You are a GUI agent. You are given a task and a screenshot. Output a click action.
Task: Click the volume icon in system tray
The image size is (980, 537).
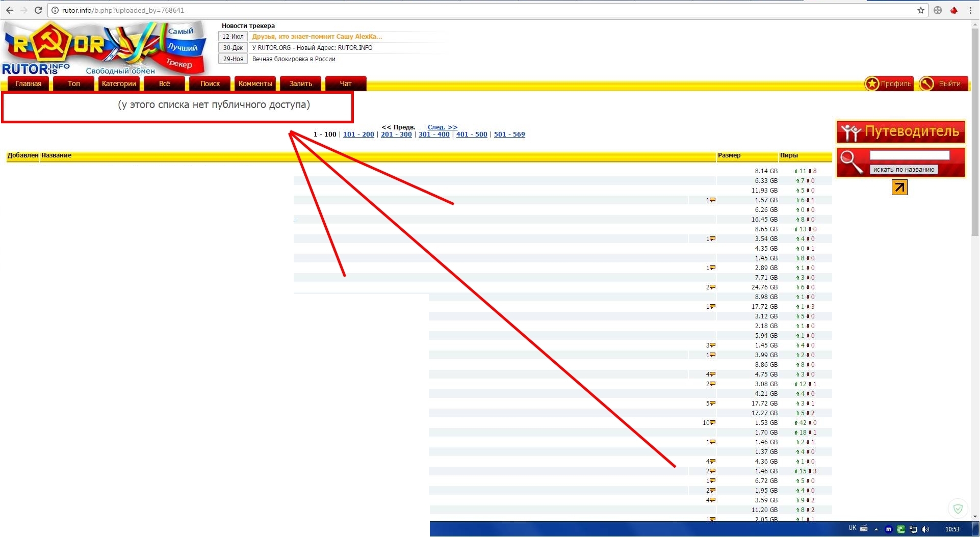tap(925, 529)
